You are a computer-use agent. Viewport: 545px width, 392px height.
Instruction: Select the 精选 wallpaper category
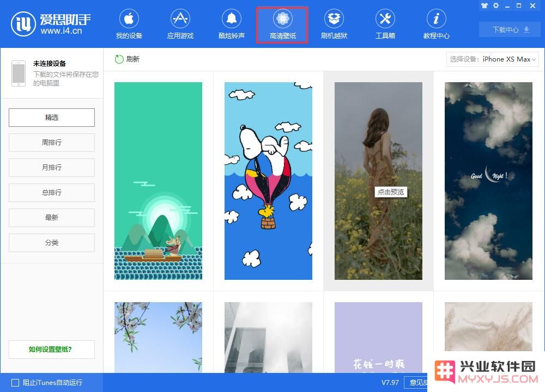pos(52,118)
